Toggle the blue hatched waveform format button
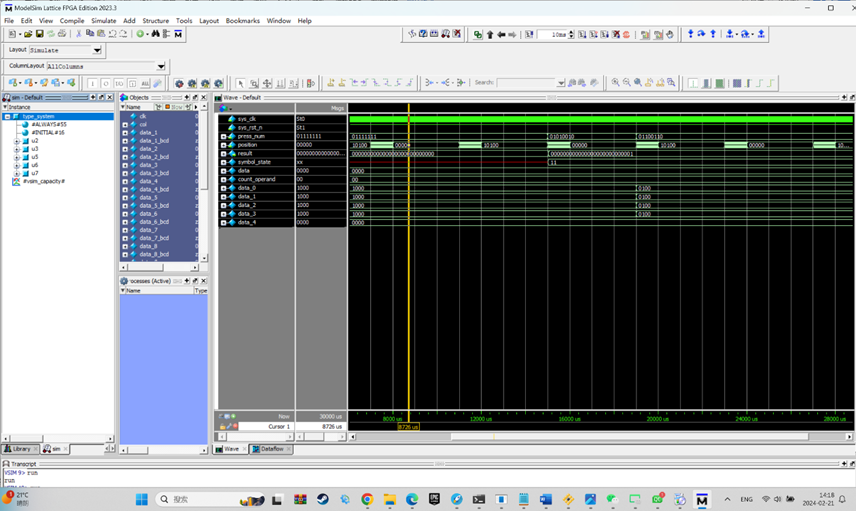Viewport: 856px width, 511px height. tap(736, 83)
